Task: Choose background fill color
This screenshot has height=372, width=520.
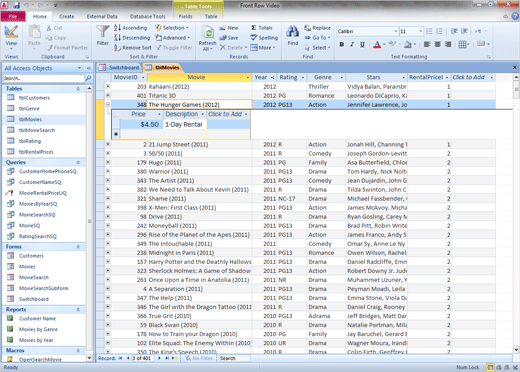Action: coord(408,44)
